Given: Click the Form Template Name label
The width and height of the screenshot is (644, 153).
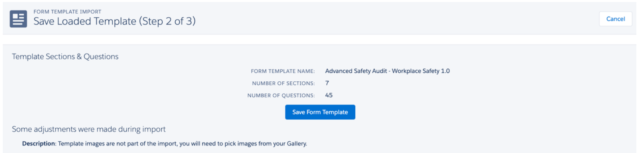Looking at the screenshot, I should coord(283,71).
